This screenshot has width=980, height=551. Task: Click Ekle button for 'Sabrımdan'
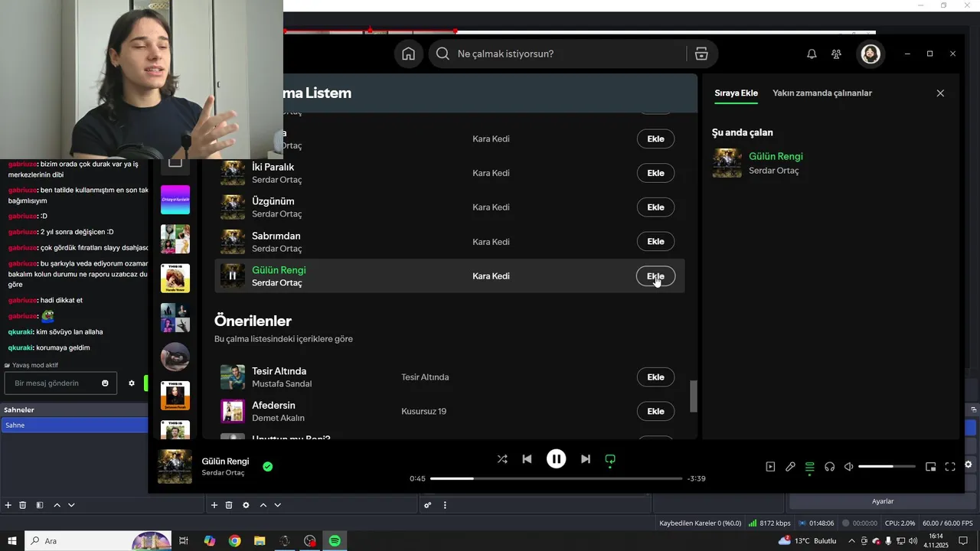pos(656,242)
